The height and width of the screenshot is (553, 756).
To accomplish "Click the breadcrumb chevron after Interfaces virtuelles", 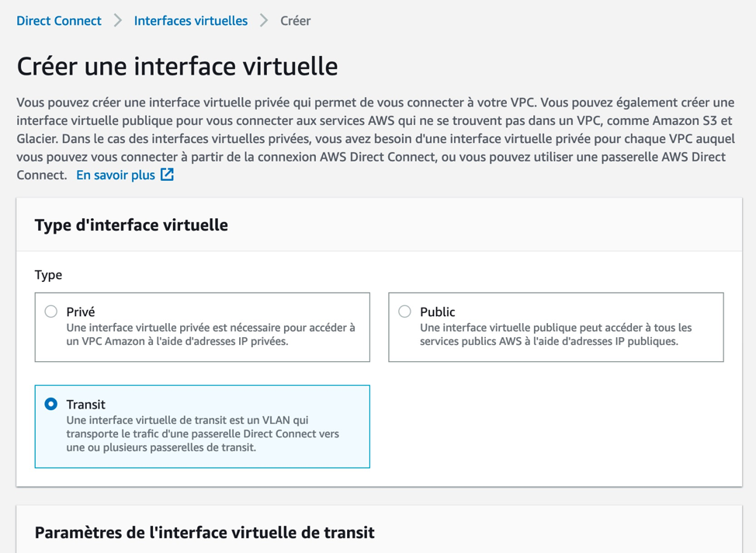I will [264, 21].
